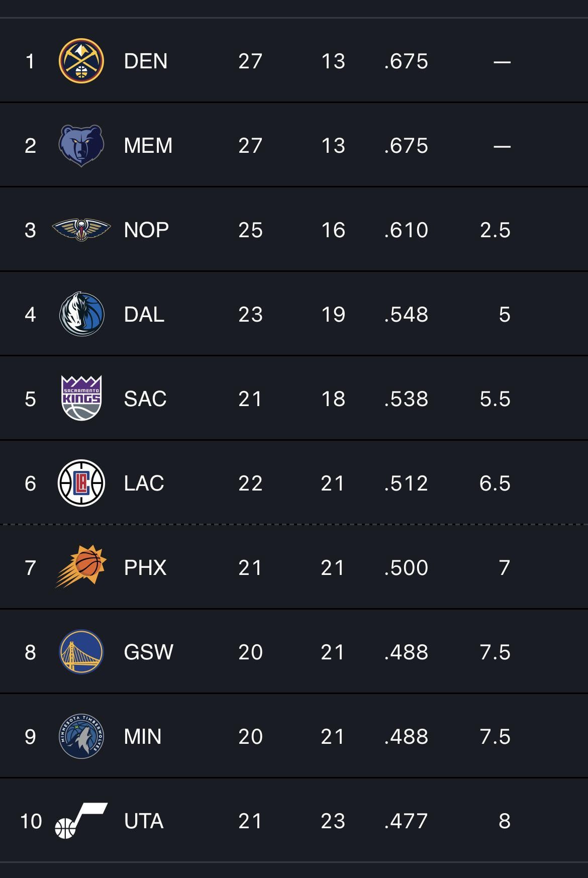The width and height of the screenshot is (588, 878).
Task: Tap the LA Clippers logo
Action: (x=81, y=483)
